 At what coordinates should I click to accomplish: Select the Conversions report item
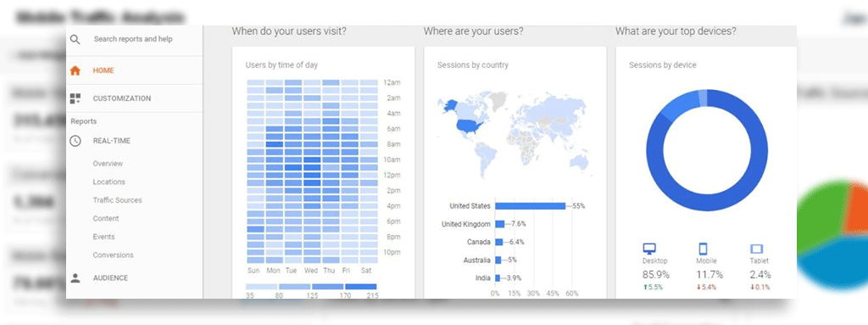113,255
